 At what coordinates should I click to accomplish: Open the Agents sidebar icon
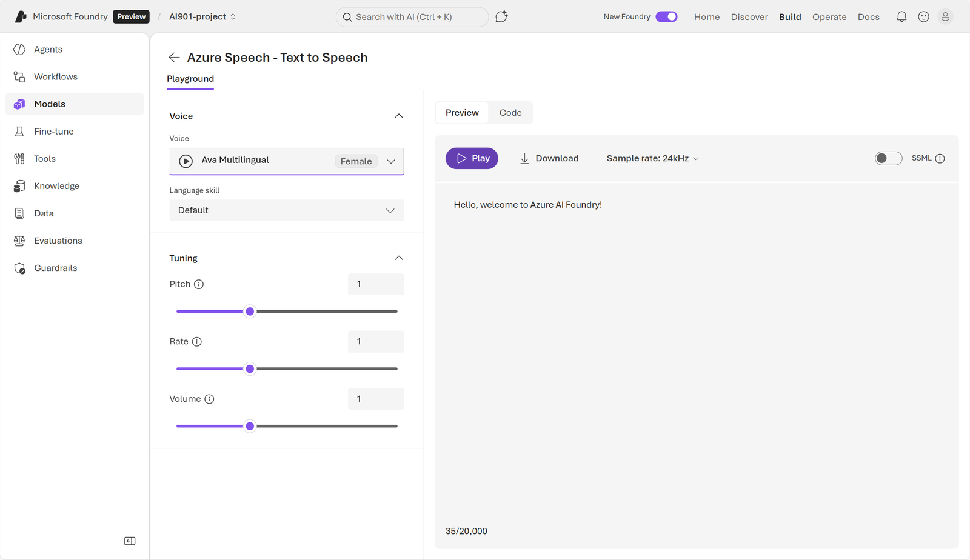click(x=19, y=49)
